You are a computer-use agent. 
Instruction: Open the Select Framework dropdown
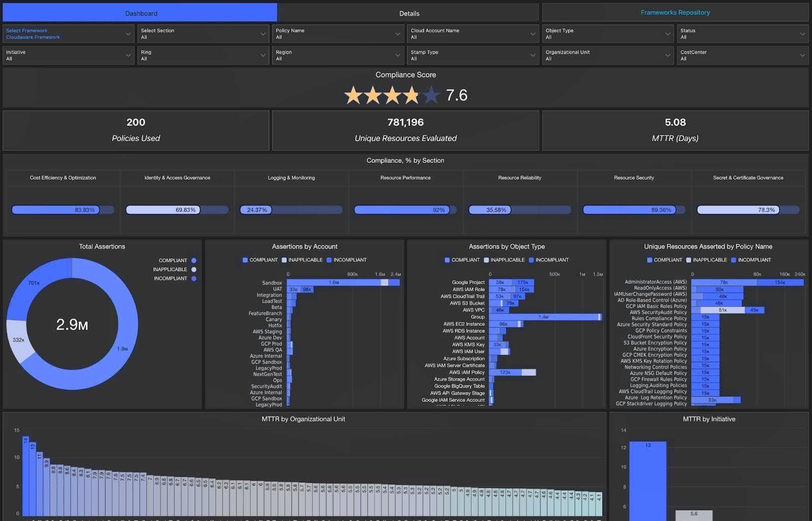coord(68,33)
